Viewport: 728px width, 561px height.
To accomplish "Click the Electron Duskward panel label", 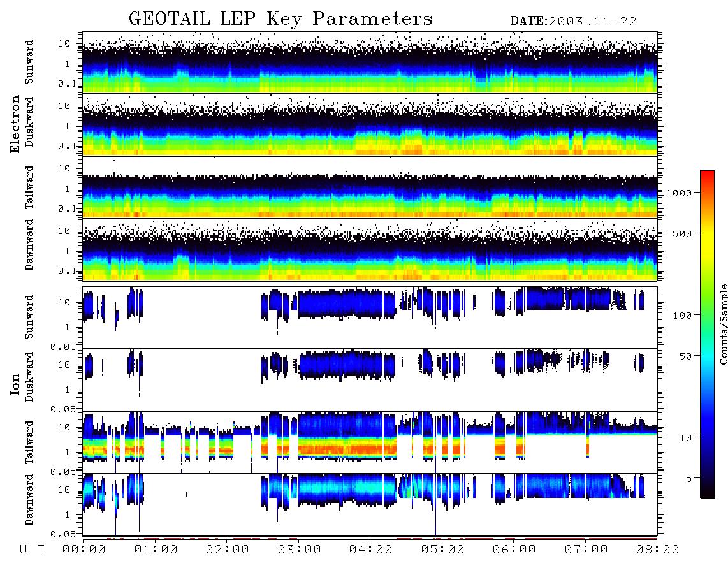I will coord(29,122).
